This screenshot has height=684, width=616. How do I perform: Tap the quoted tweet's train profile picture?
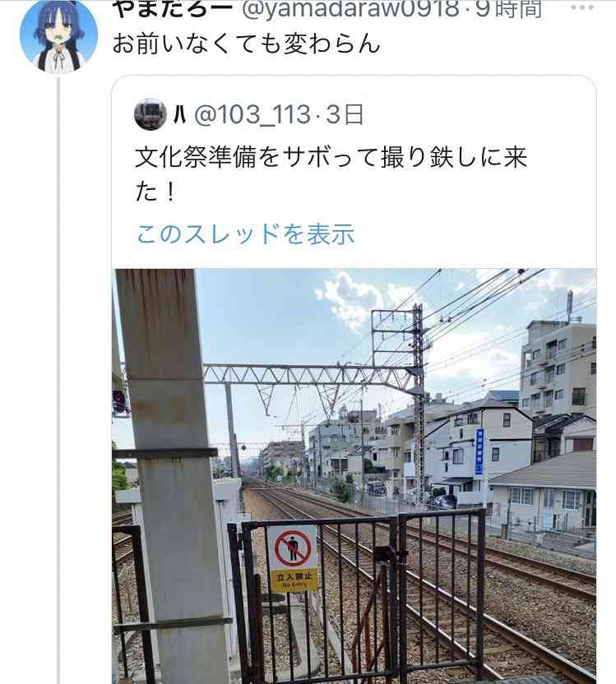pos(150,114)
